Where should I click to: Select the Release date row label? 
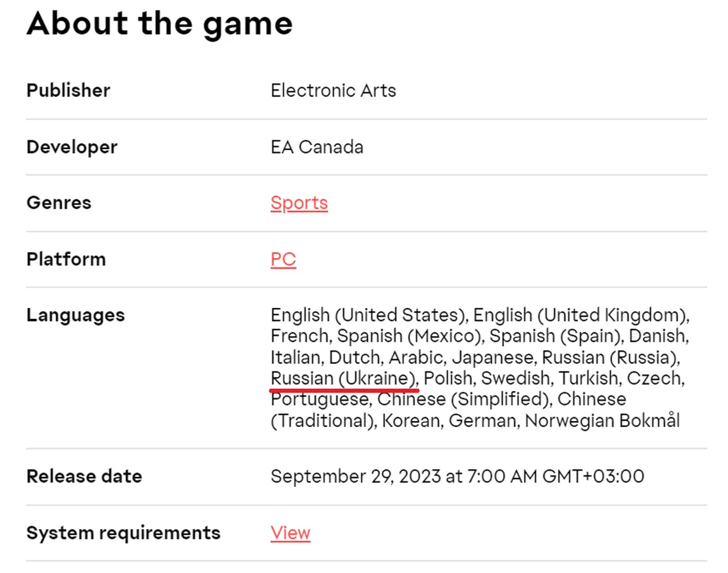coord(84,477)
